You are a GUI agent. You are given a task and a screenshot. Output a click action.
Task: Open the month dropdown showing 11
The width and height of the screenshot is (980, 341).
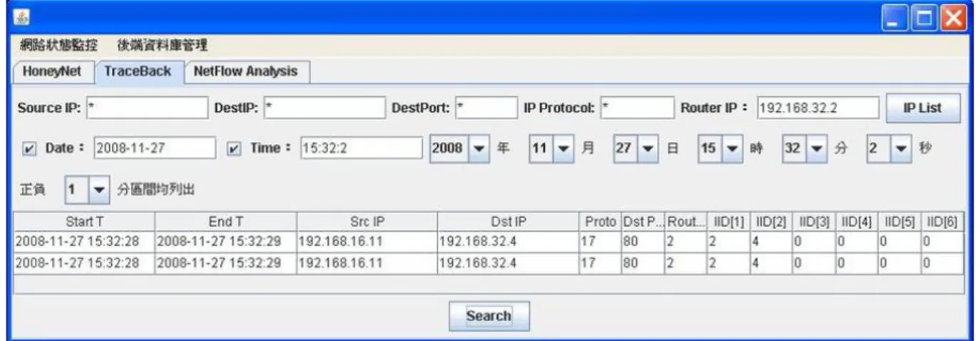pos(551,148)
